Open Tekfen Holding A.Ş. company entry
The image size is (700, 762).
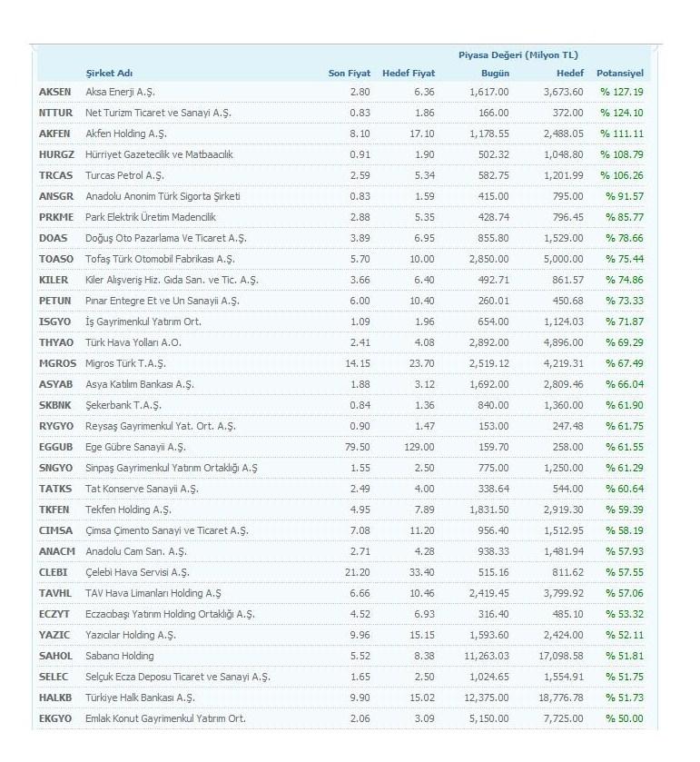tap(128, 510)
